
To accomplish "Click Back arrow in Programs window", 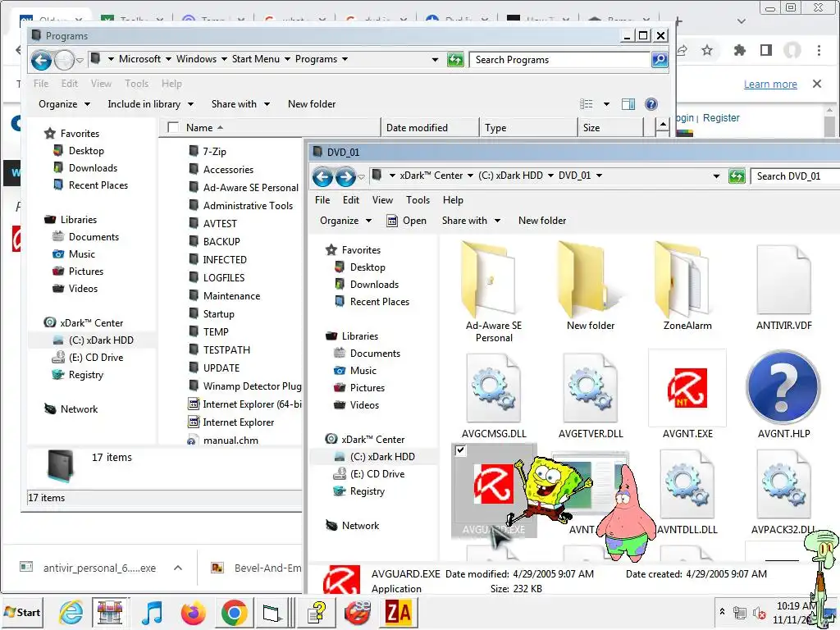I will click(41, 60).
